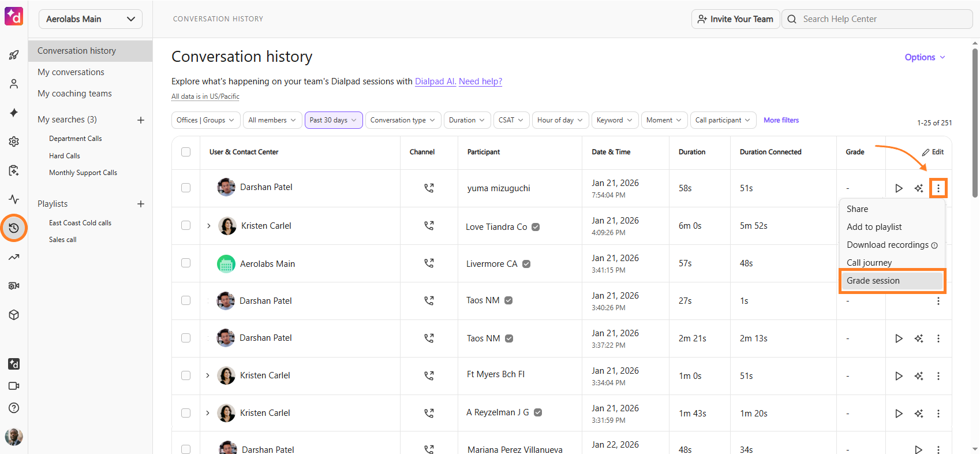This screenshot has width=980, height=454.
Task: Check the Livermore CA row checkbox
Action: tap(186, 263)
